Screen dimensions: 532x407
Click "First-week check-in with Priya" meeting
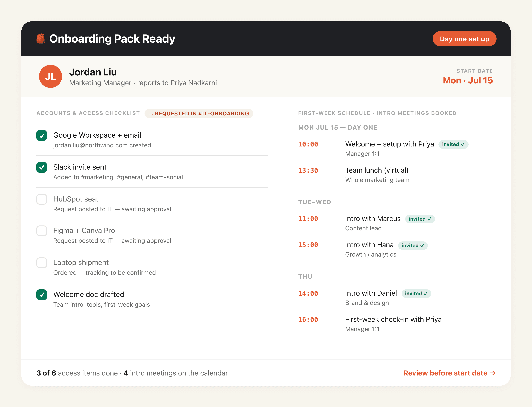(x=393, y=319)
